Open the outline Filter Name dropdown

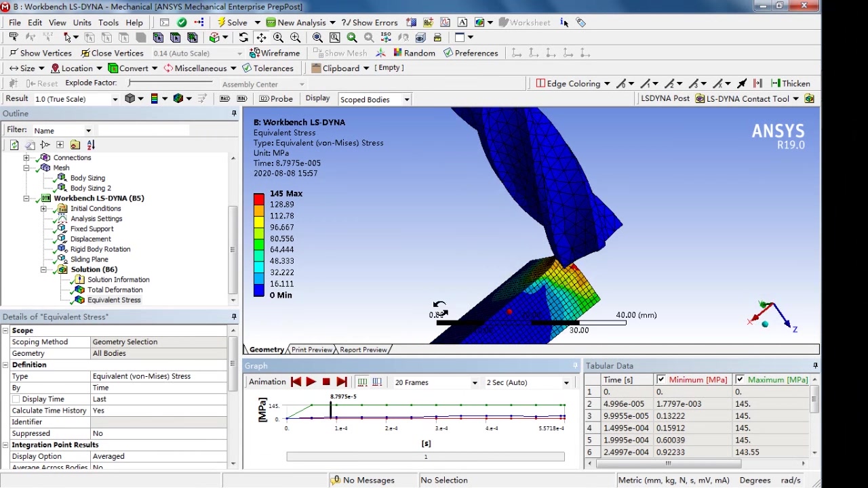[87, 131]
